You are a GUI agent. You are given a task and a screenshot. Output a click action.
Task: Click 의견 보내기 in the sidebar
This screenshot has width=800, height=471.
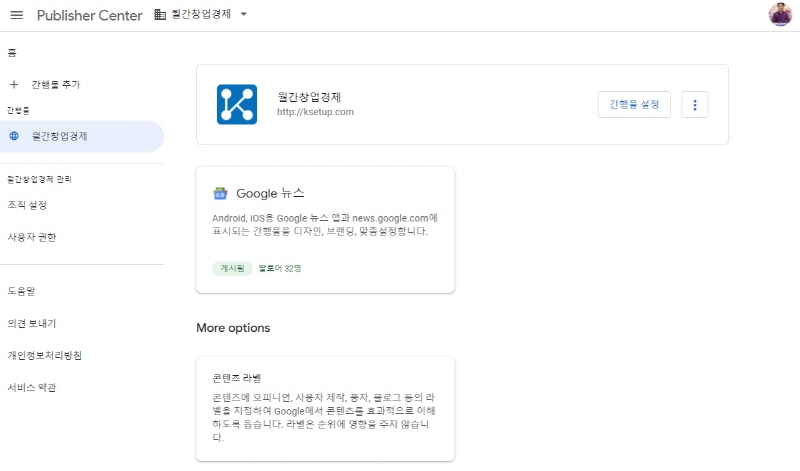point(32,323)
